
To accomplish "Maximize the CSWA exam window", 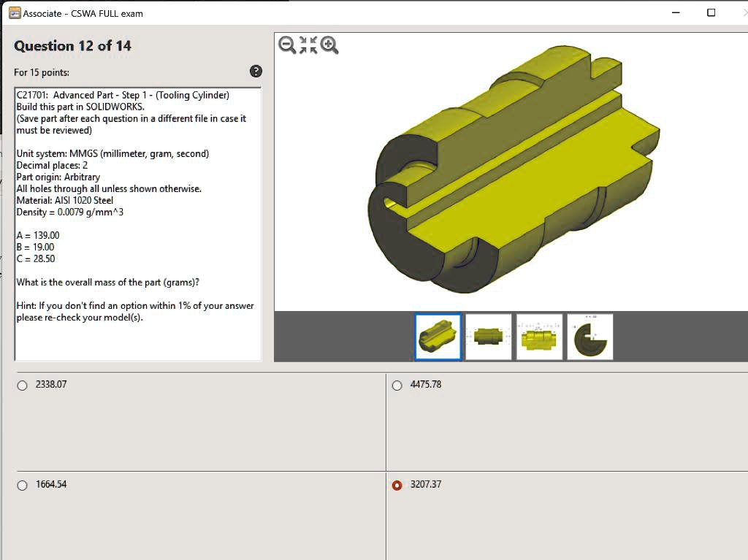I will click(x=711, y=12).
